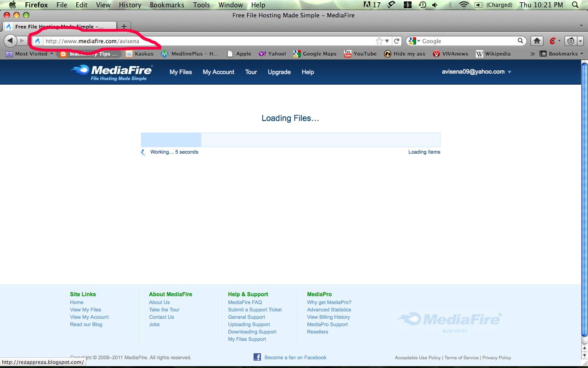The height and width of the screenshot is (368, 588).
Task: Open Wikipedia bookmark
Action: (x=493, y=54)
